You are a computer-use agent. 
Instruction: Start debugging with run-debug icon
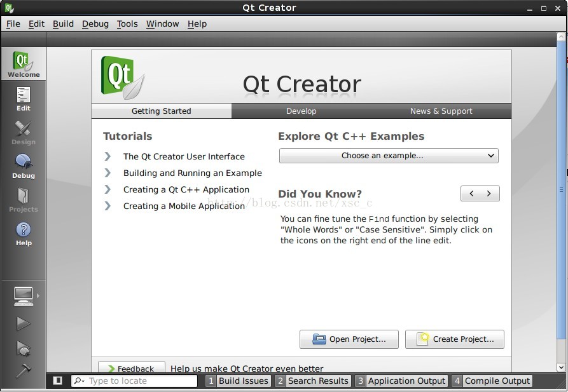(23, 348)
